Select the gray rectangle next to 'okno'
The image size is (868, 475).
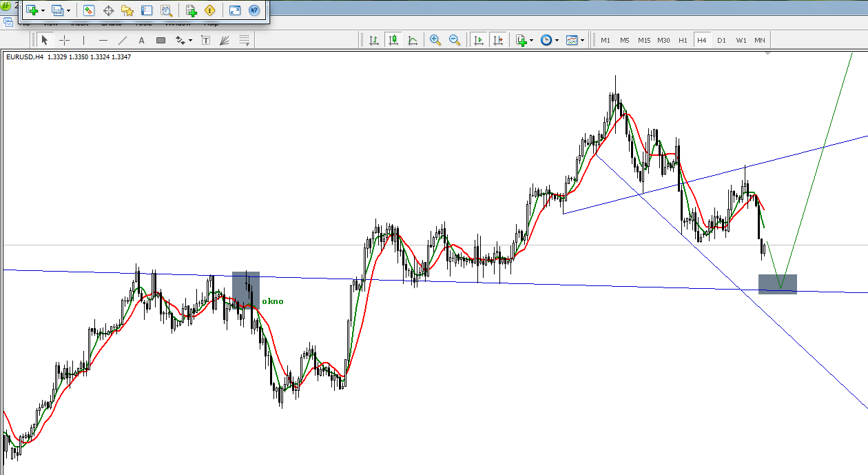246,290
